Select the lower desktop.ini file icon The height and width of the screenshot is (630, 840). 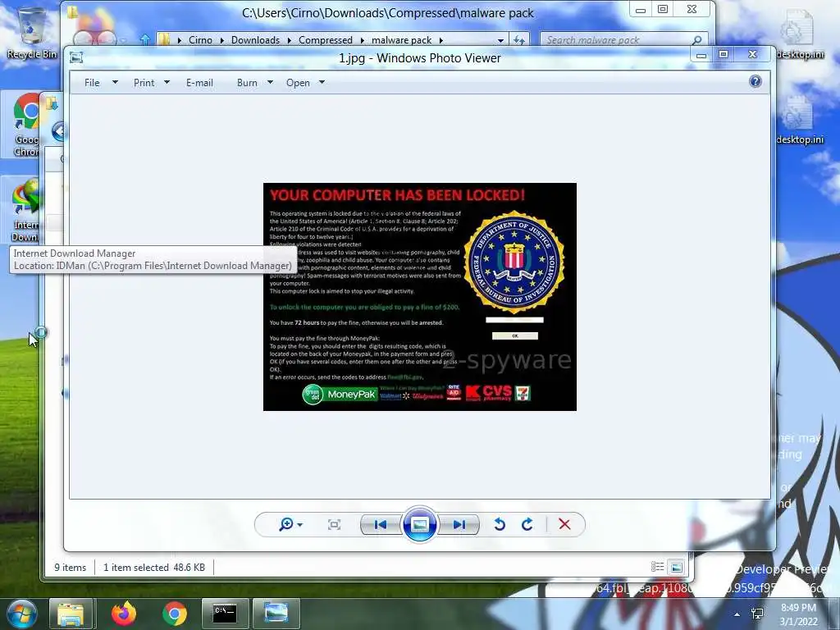click(800, 119)
